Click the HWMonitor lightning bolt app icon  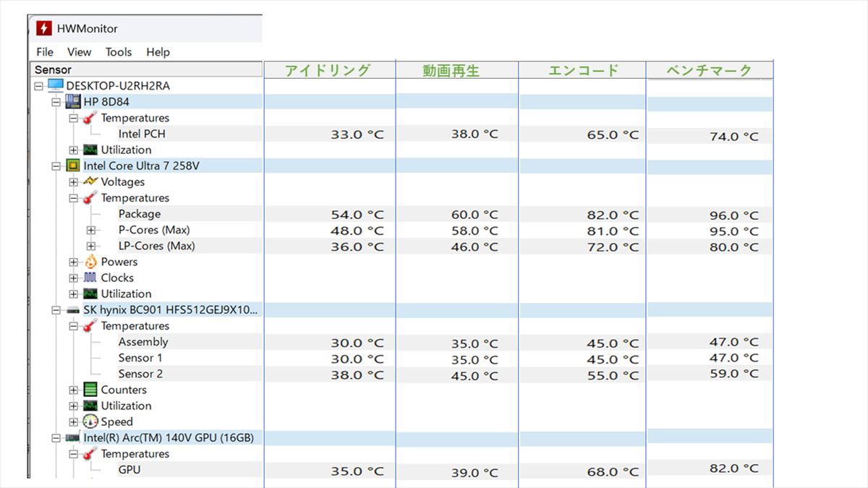(44, 28)
